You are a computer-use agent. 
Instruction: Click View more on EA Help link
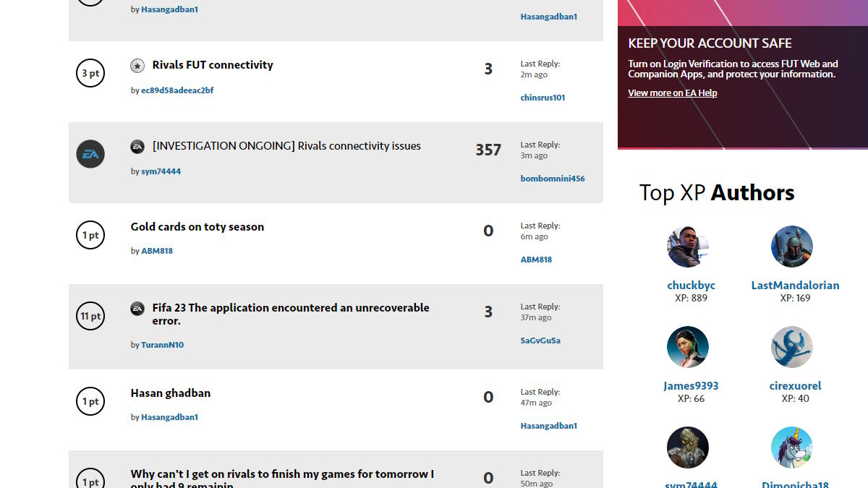pyautogui.click(x=672, y=93)
